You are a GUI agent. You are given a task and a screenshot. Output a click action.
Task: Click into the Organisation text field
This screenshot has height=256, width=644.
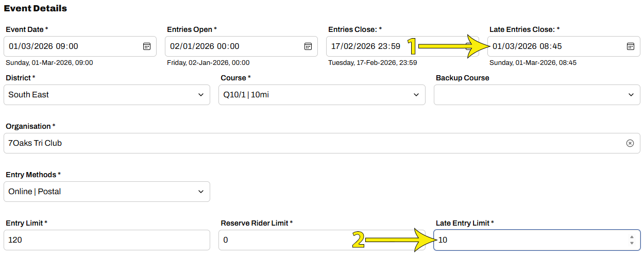[309, 143]
